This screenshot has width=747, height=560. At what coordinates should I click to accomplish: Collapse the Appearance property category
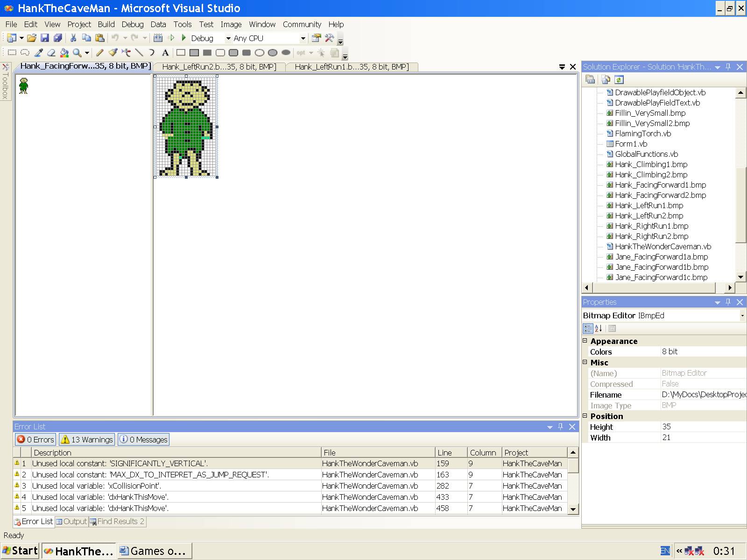585,341
